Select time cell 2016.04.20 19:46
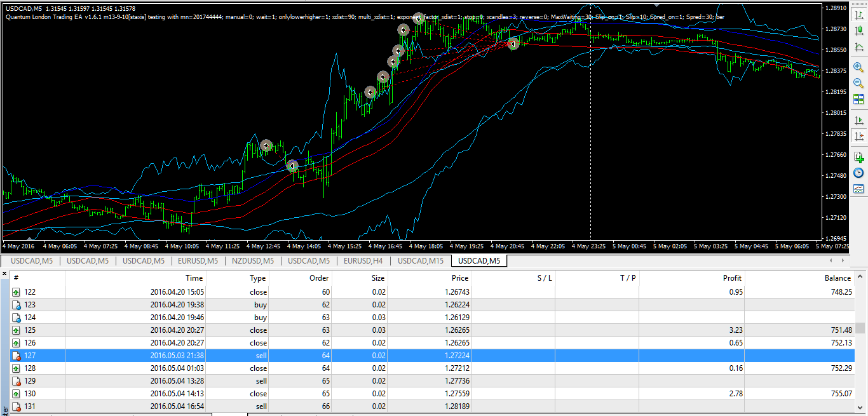Image resolution: width=868 pixels, height=416 pixels. (x=177, y=318)
